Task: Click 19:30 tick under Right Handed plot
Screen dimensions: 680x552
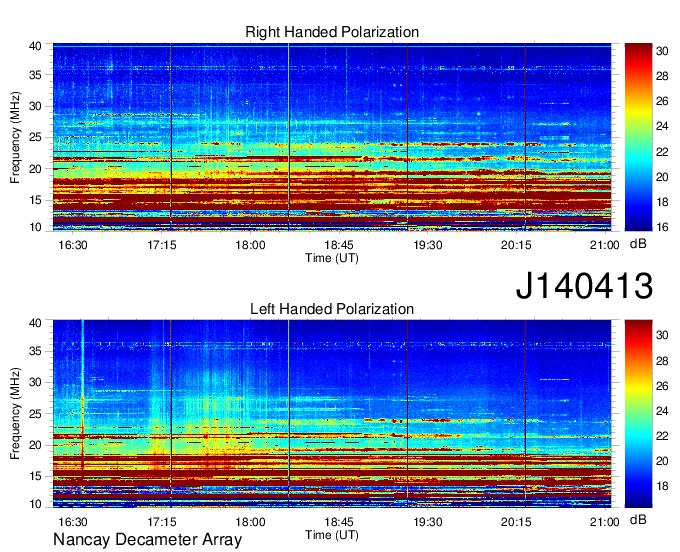Action: click(x=428, y=245)
